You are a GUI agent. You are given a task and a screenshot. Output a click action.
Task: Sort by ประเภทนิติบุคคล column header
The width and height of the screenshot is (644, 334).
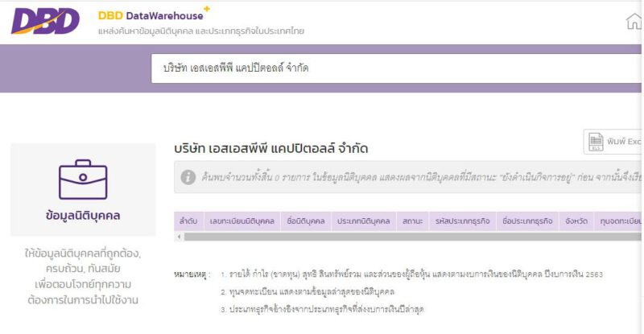pyautogui.click(x=363, y=221)
